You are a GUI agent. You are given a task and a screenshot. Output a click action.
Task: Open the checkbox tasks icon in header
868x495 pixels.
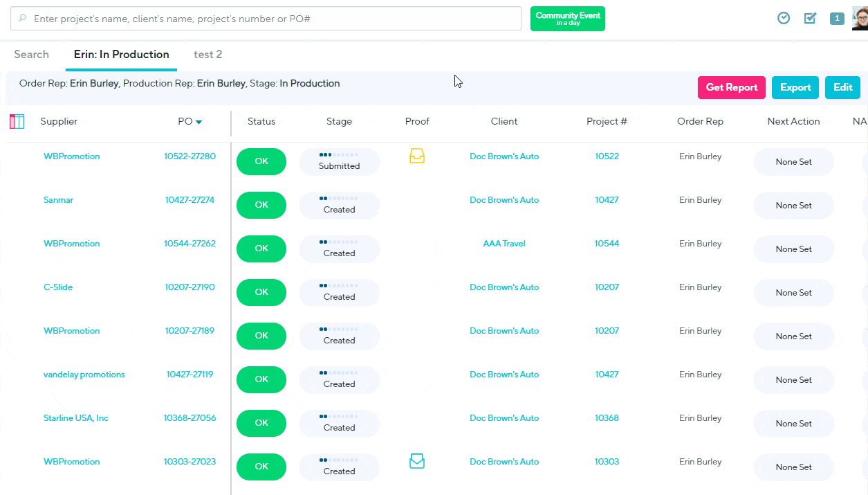tap(810, 19)
